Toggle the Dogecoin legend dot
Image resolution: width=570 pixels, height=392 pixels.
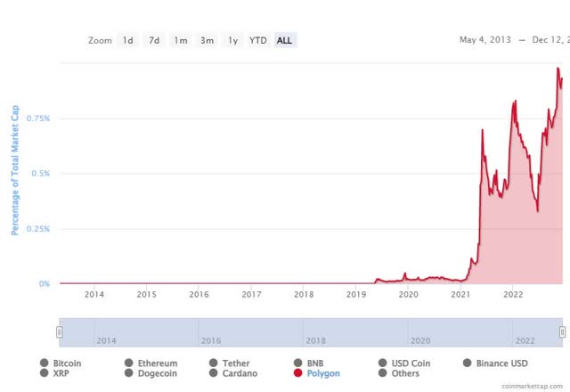[128, 372]
